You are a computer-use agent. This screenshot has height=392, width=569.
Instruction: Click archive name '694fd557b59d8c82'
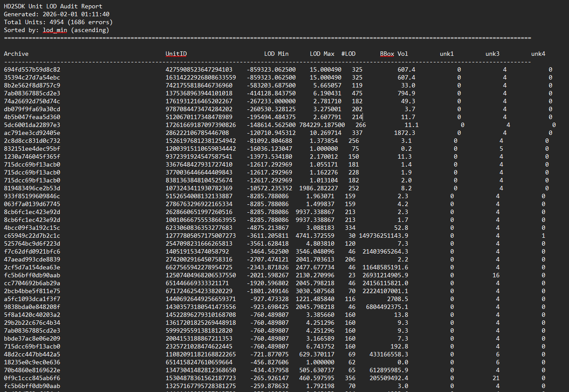[x=32, y=70]
